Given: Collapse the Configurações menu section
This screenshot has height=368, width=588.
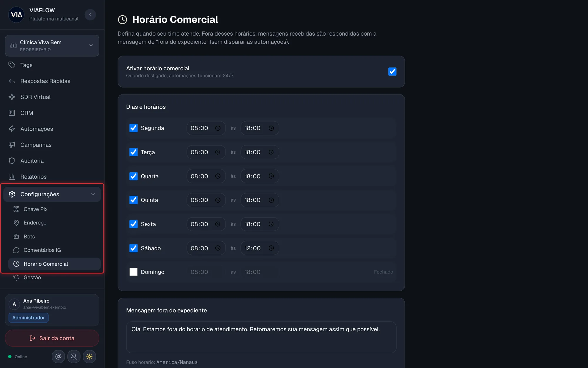Looking at the screenshot, I should pos(52,194).
